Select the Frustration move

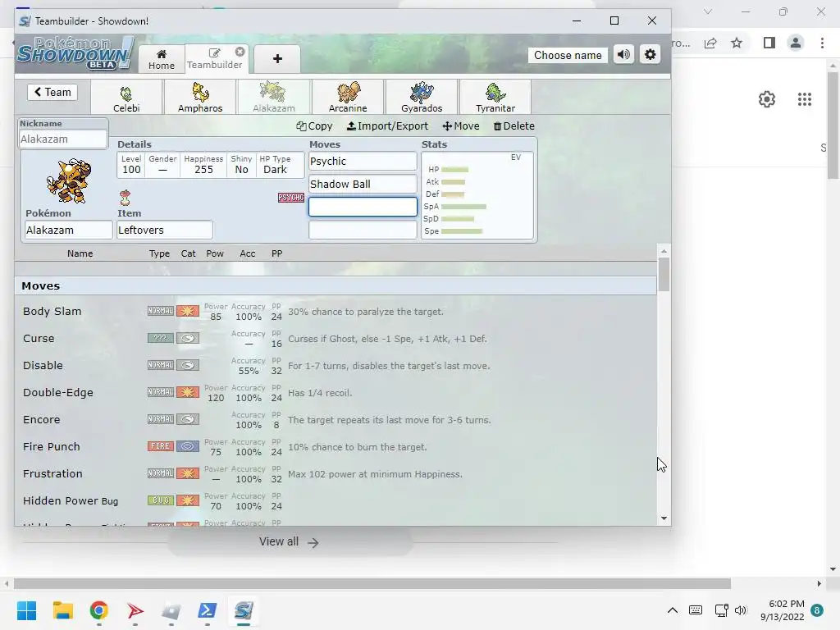[x=336, y=473]
